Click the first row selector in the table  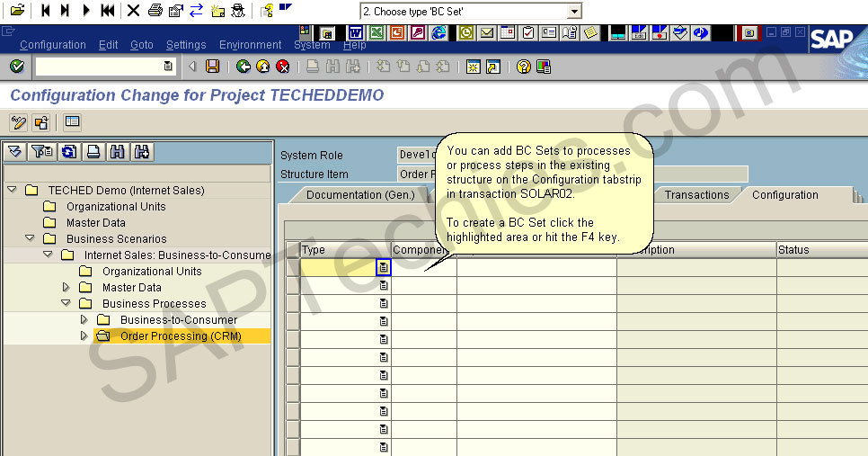pyautogui.click(x=293, y=268)
